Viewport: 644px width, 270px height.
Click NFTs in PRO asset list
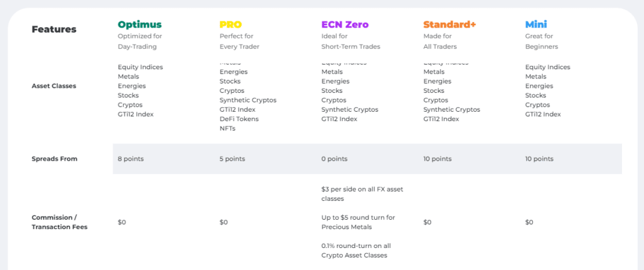227,129
